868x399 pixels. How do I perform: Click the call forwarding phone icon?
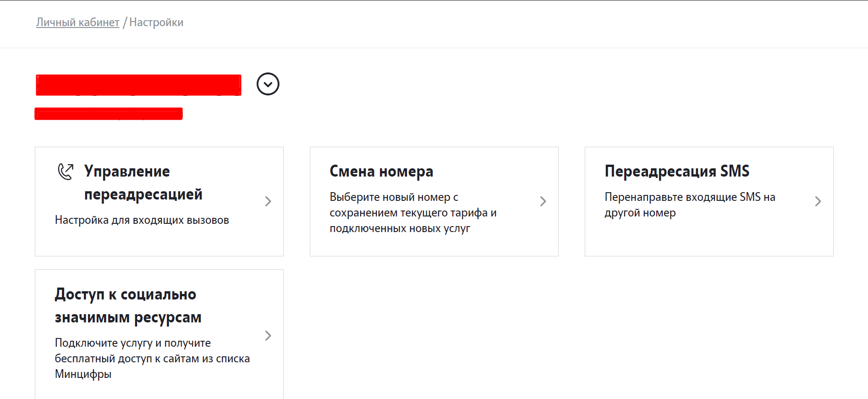tap(65, 172)
